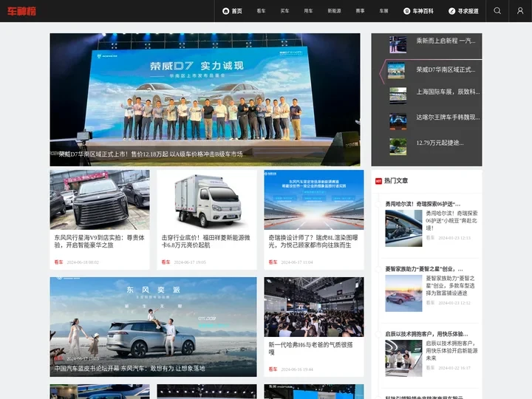This screenshot has width=532, height=399.
Task: Open snowy car thumbnail for 菱智家族
Action: coord(403,293)
